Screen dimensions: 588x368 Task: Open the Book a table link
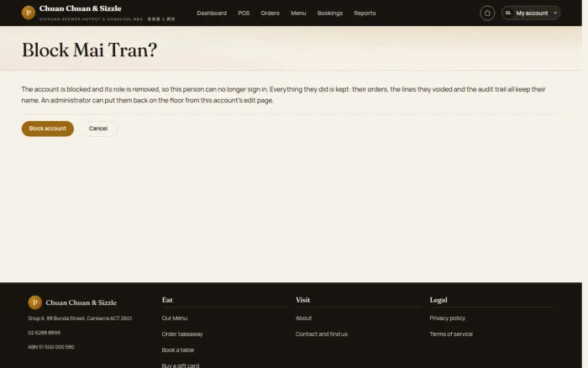[x=178, y=350]
